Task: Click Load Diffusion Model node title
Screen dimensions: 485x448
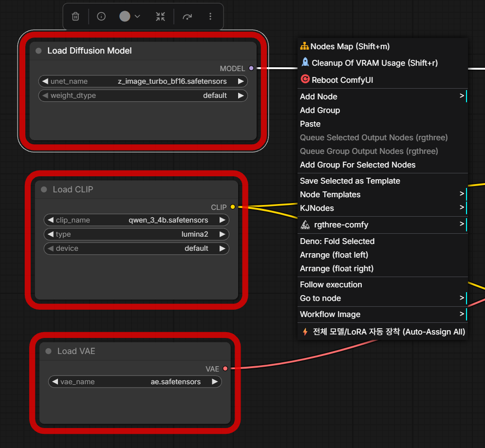Action: click(x=90, y=51)
